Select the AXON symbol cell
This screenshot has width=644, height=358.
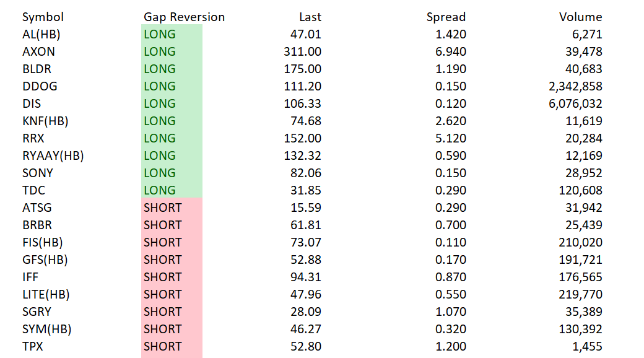coord(38,51)
